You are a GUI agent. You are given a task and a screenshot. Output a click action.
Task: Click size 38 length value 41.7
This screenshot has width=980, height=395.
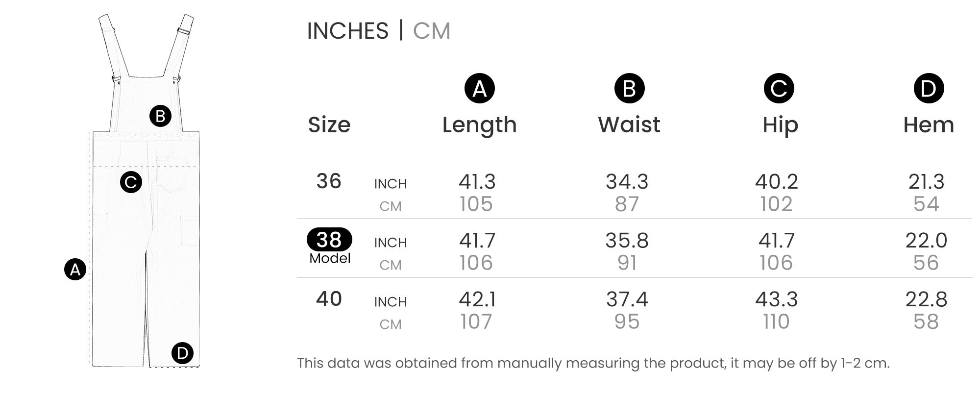point(477,241)
